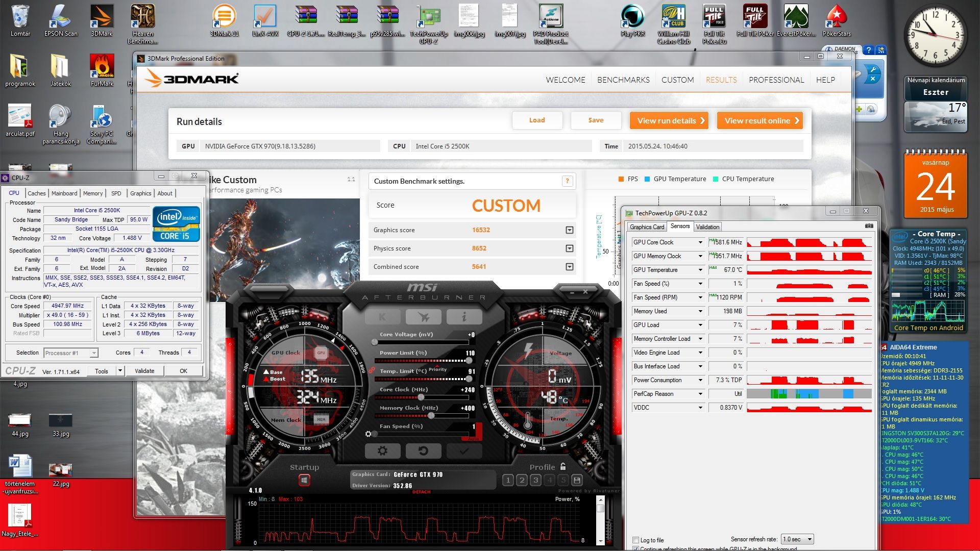Open 3DMark desktop shortcut icon
Image resolution: width=980 pixels, height=551 pixels.
pos(102,21)
